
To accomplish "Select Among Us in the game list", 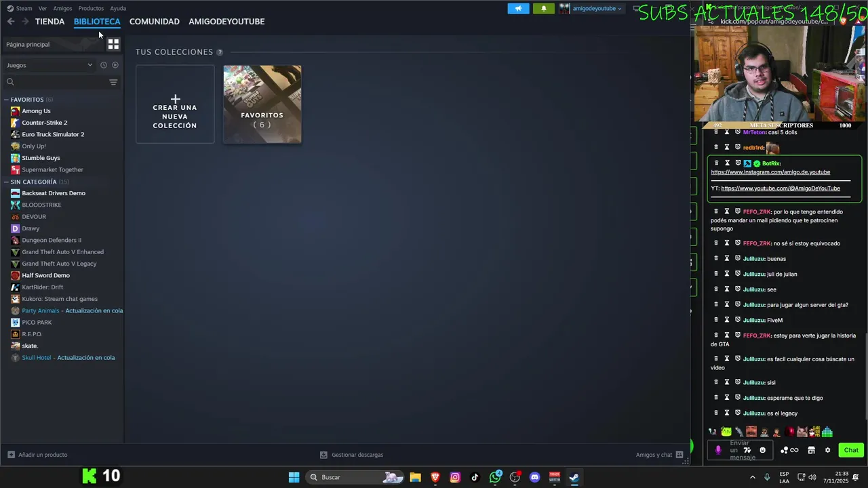I will [36, 111].
